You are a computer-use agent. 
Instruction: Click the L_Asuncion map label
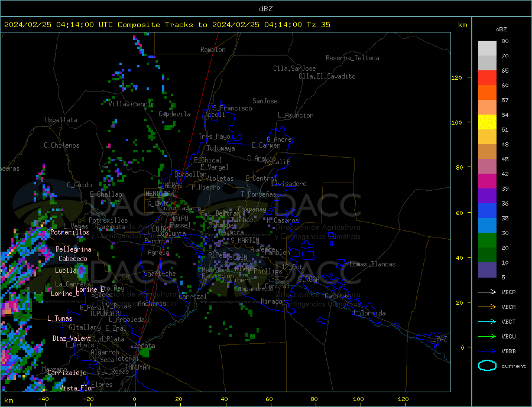click(296, 115)
